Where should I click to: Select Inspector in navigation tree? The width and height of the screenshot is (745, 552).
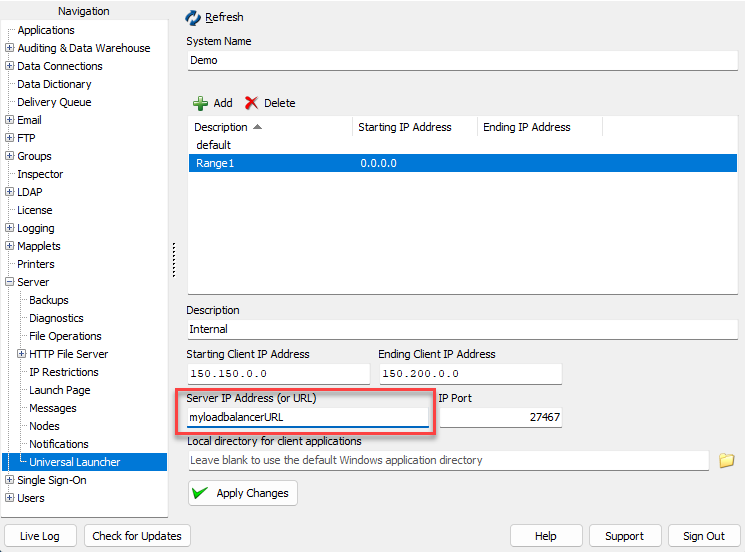pos(40,174)
